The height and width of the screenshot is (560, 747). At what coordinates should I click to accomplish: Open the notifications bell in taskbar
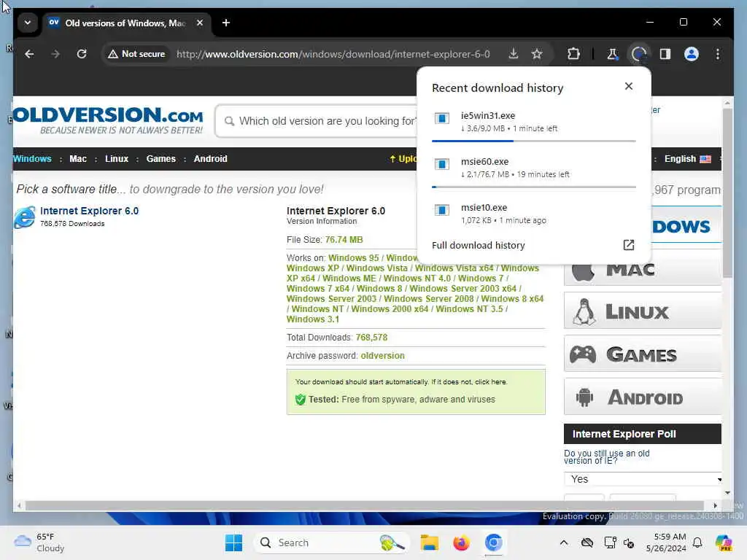click(x=697, y=542)
